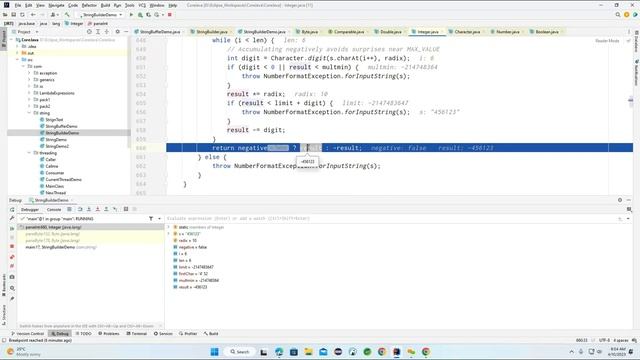
Task: Click the Rerun icon in Debug panel
Action: pos(12,209)
